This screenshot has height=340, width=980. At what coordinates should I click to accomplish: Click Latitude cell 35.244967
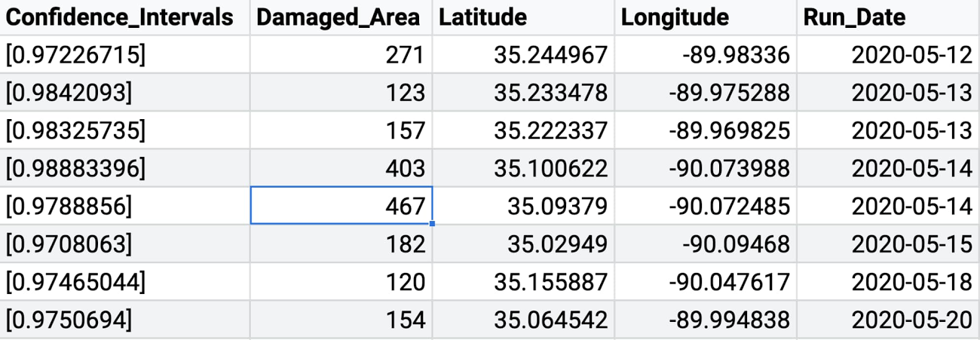click(523, 54)
